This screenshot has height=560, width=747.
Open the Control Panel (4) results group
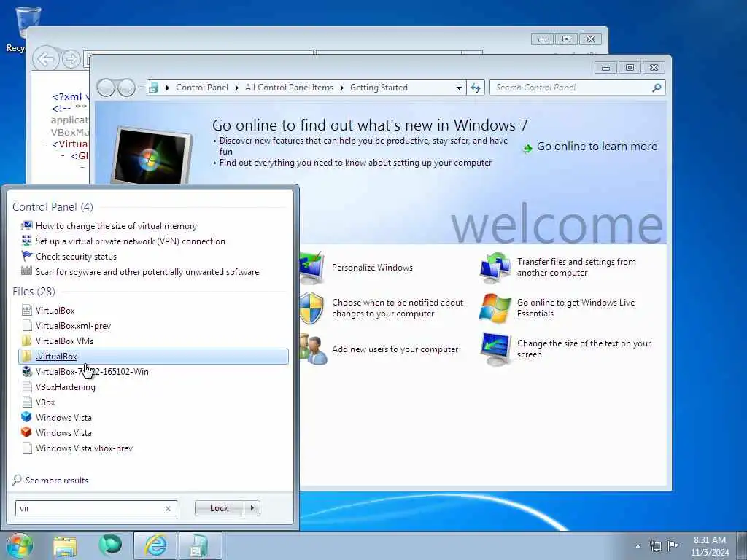click(x=53, y=207)
